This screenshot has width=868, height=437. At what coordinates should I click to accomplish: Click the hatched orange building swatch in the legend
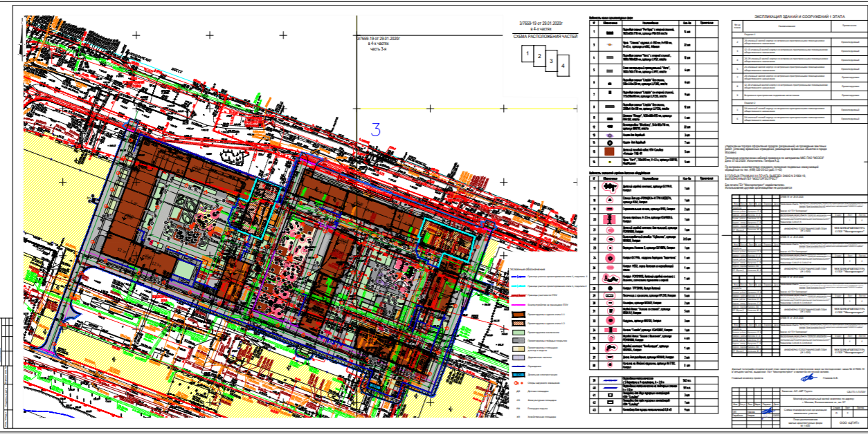point(518,323)
